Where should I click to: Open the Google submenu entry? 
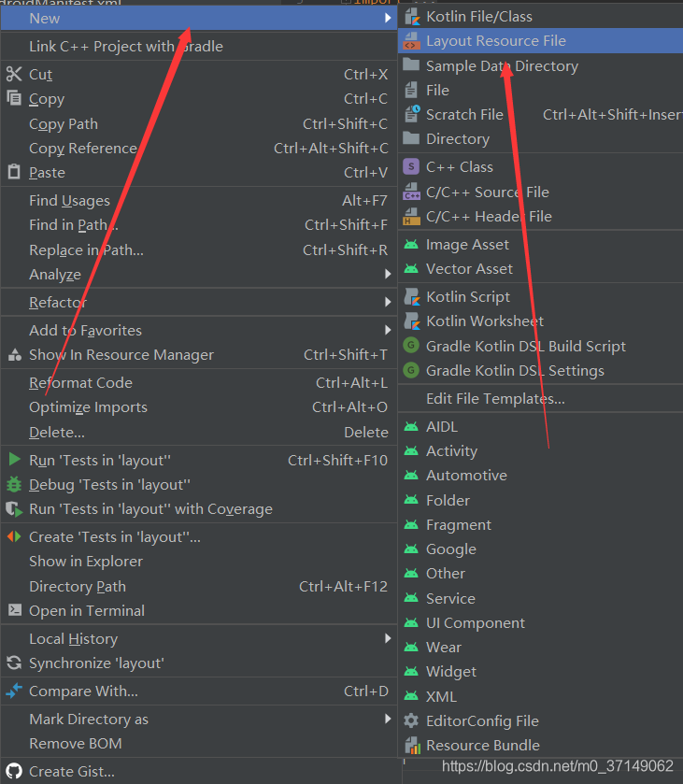(x=540, y=549)
